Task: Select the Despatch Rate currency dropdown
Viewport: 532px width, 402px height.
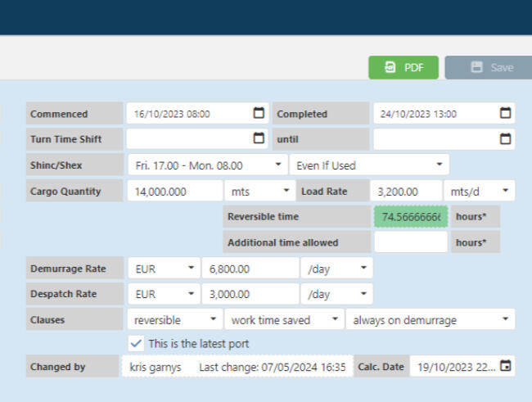Action: pyautogui.click(x=163, y=294)
